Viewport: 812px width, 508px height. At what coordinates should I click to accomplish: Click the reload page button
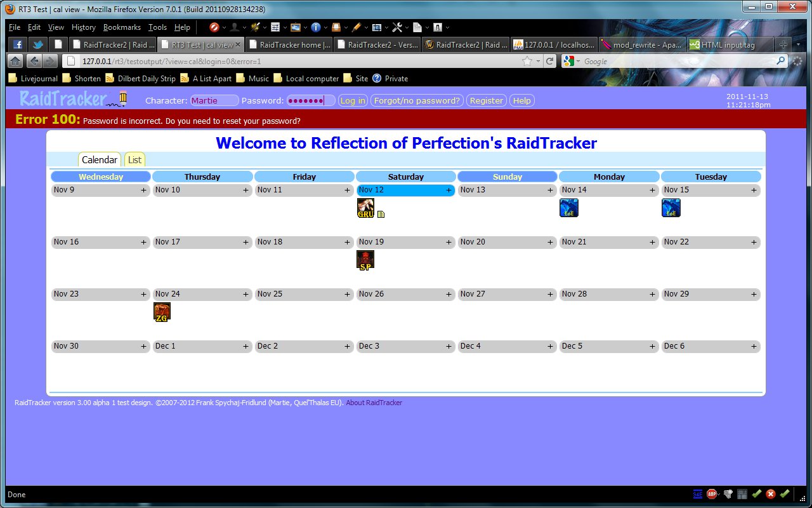550,61
